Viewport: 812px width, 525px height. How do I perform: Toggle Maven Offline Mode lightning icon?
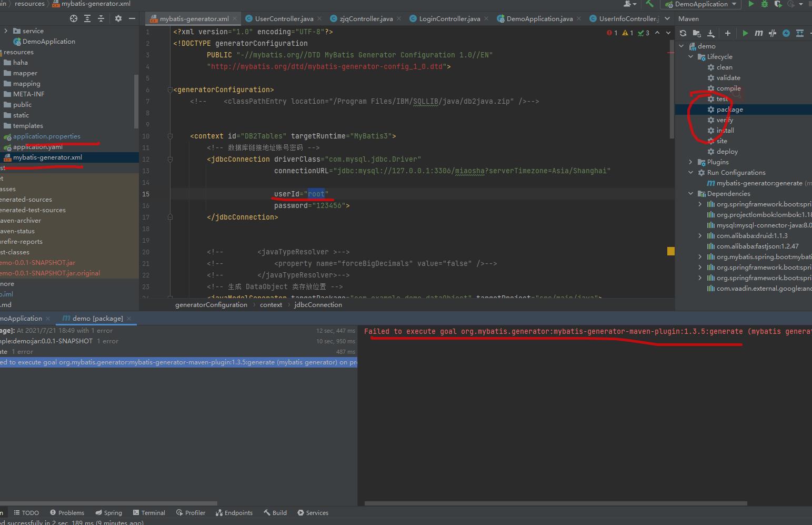(786, 33)
